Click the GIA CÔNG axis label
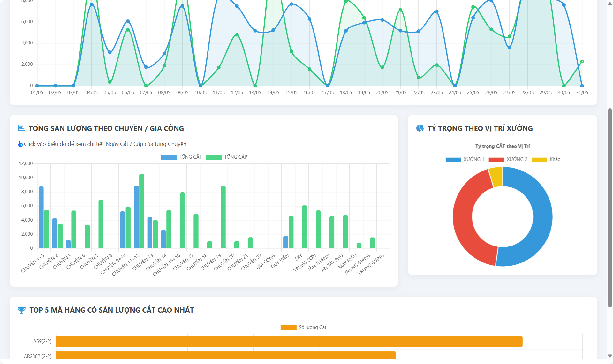 click(266, 262)
